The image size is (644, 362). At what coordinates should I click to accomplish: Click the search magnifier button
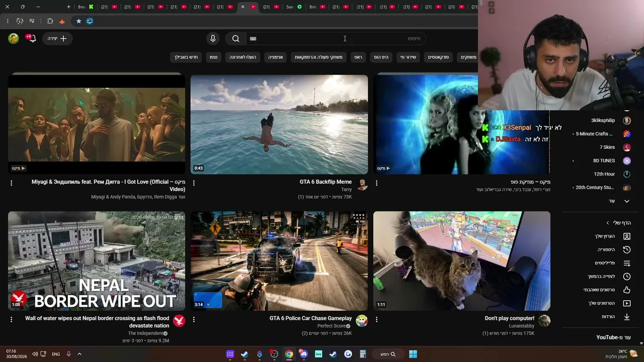pyautogui.click(x=235, y=38)
